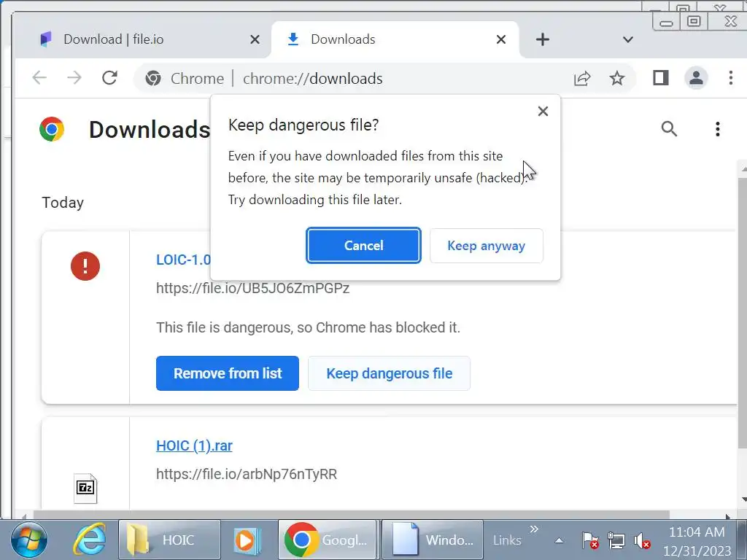Click the 7z archive file icon
The image size is (747, 560).
tap(85, 488)
